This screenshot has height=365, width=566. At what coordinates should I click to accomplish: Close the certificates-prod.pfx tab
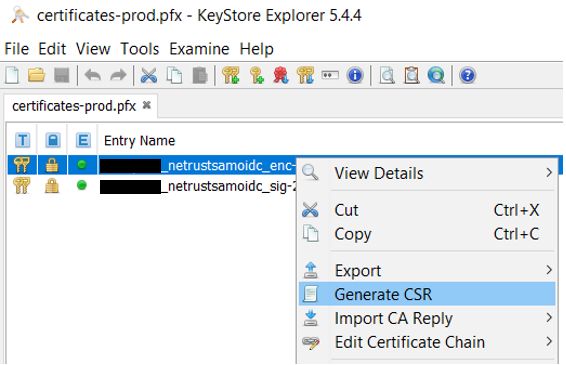(147, 105)
